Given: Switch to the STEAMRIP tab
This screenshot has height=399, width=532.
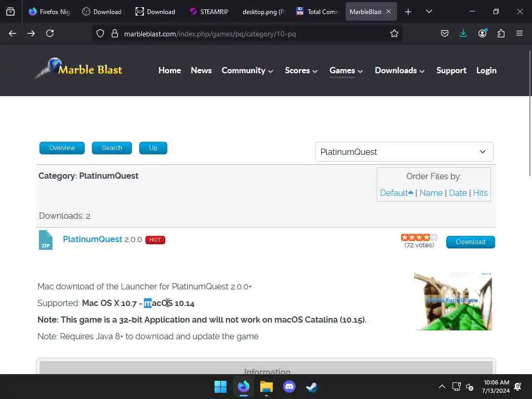Looking at the screenshot, I should coord(209,11).
